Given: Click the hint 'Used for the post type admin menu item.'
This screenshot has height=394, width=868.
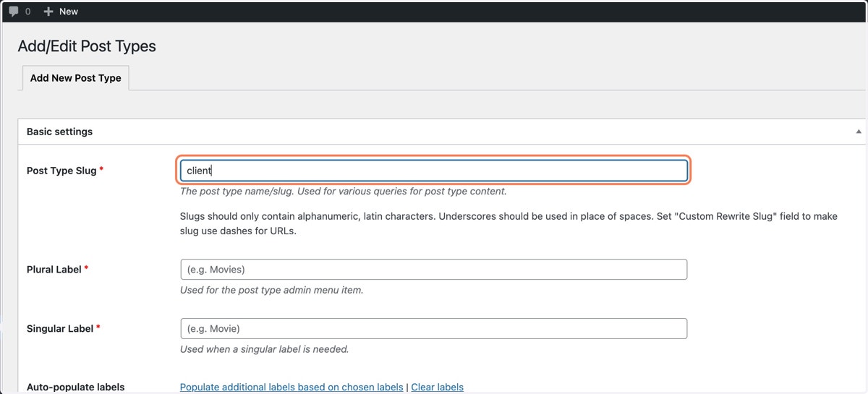Looking at the screenshot, I should 271,290.
